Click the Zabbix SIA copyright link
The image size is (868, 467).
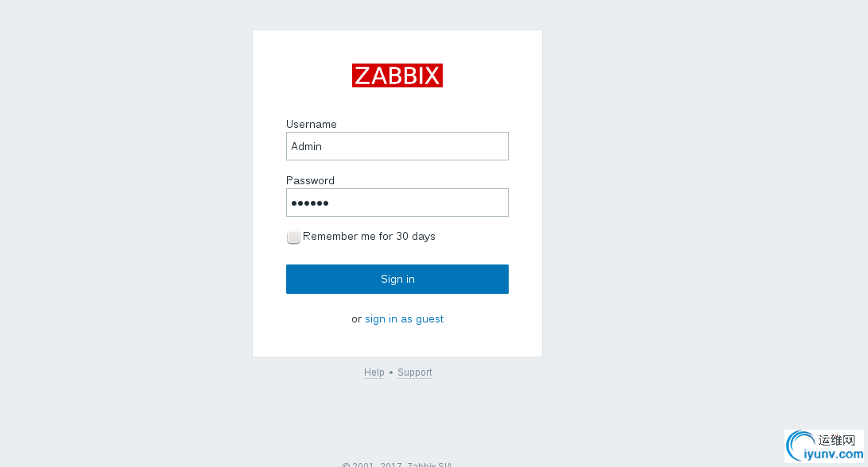click(429, 465)
